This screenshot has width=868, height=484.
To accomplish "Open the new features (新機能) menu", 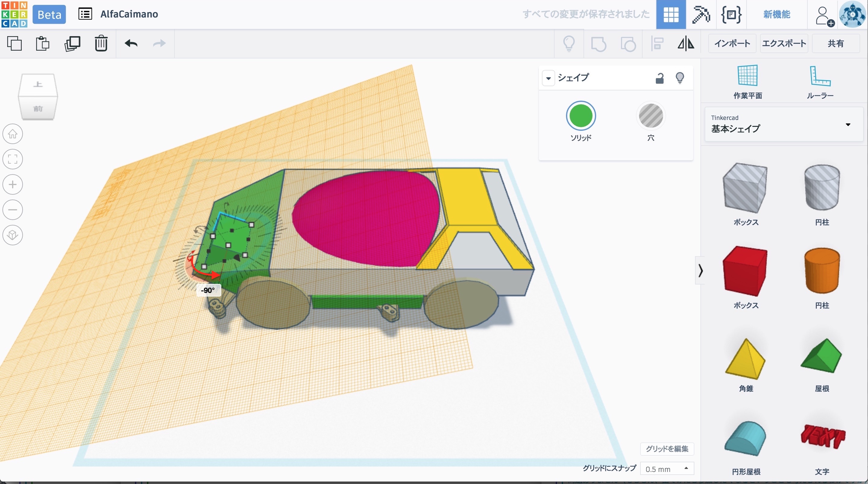I will (x=776, y=14).
